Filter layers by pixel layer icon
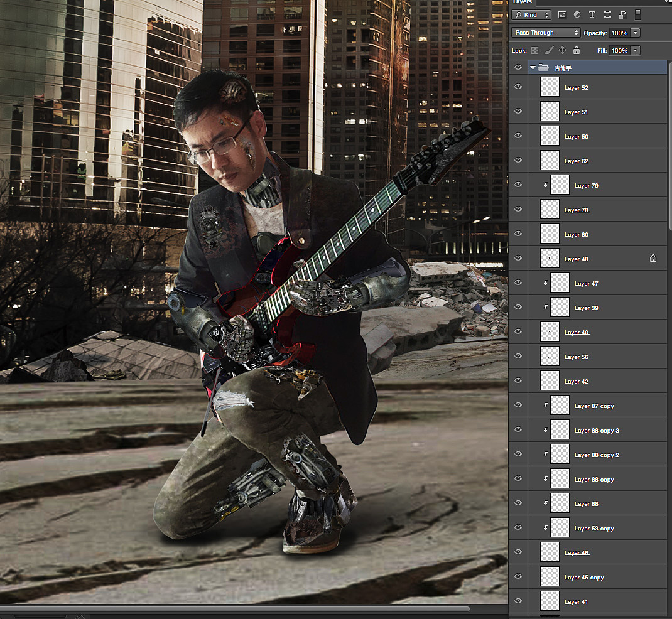Screen dimensions: 672x619 coord(562,15)
